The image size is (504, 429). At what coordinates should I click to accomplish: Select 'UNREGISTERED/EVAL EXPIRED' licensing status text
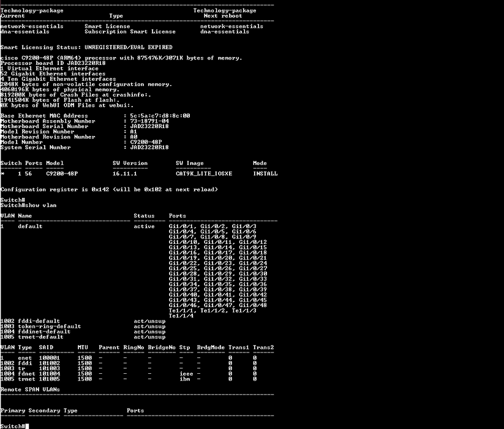tap(129, 47)
